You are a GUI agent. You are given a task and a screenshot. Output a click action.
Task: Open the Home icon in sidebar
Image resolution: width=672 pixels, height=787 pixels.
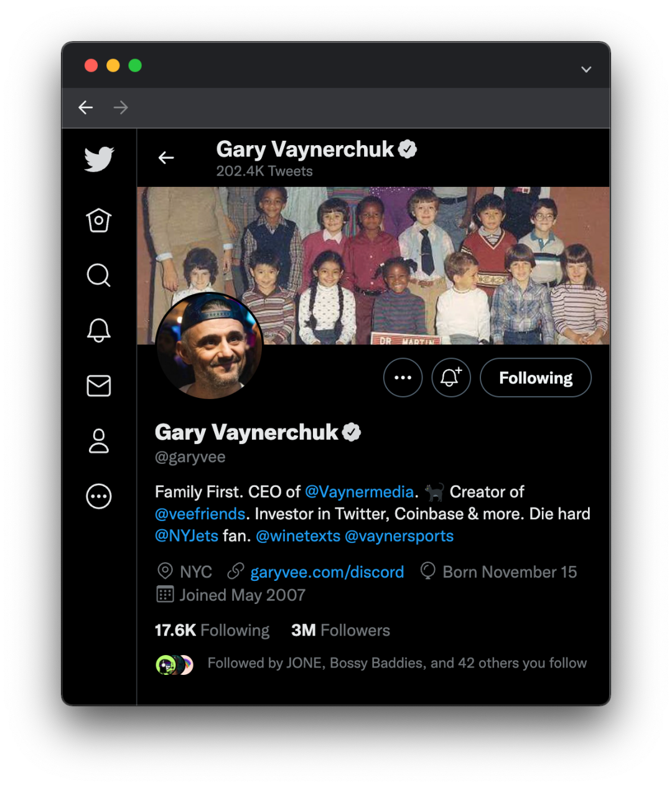click(99, 220)
